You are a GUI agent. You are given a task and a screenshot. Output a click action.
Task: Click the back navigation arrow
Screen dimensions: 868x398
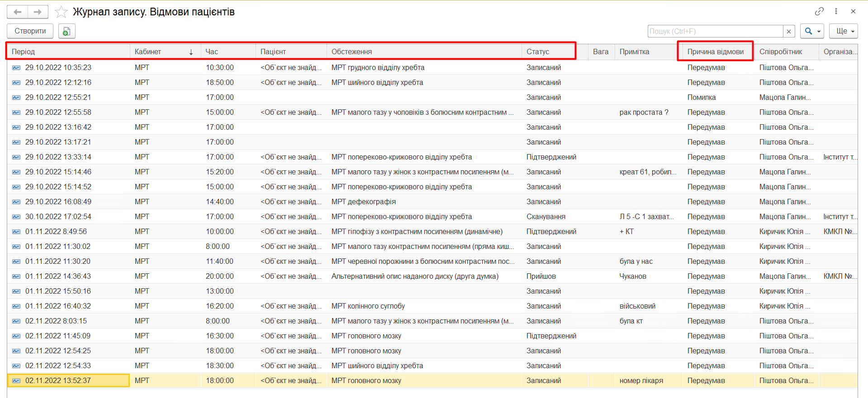(x=18, y=12)
